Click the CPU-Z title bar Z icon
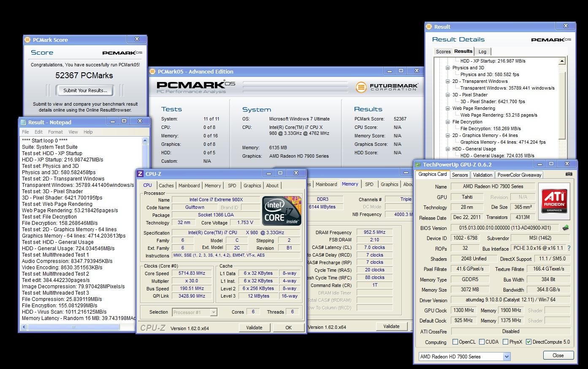The width and height of the screenshot is (588, 369). [140, 174]
